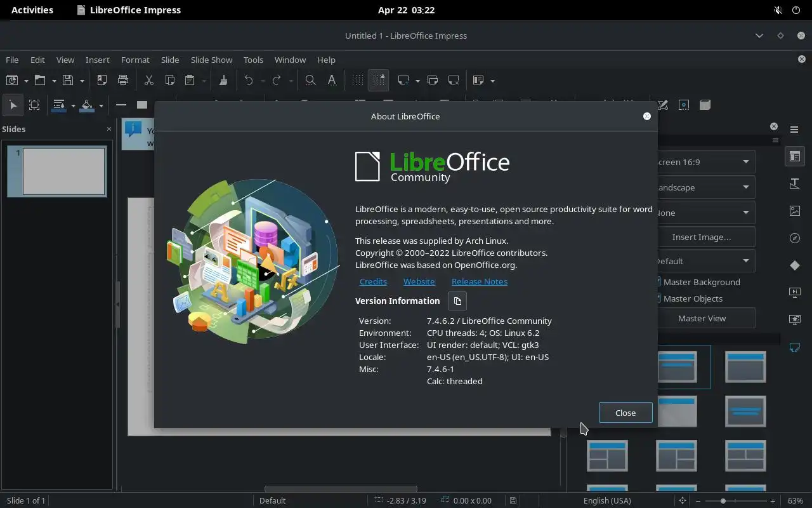Click the Save floppy disk icon
Image resolution: width=812 pixels, height=508 pixels.
tap(68, 80)
